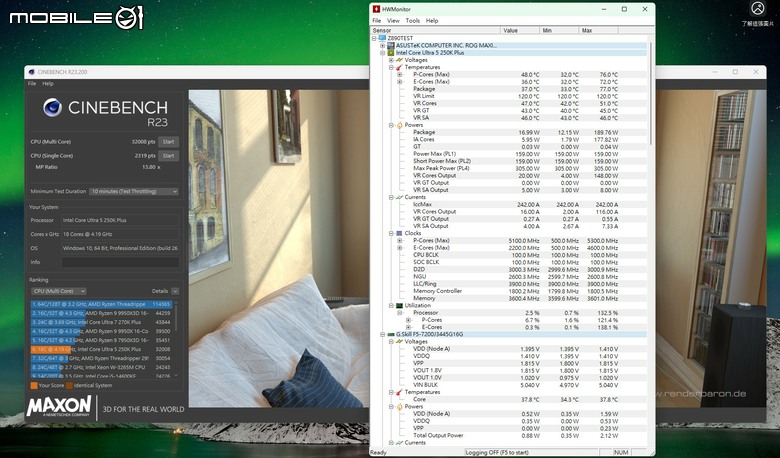Screen dimensions: 780x458
Task: Click the G.Skill memory module icon
Action: (x=391, y=334)
